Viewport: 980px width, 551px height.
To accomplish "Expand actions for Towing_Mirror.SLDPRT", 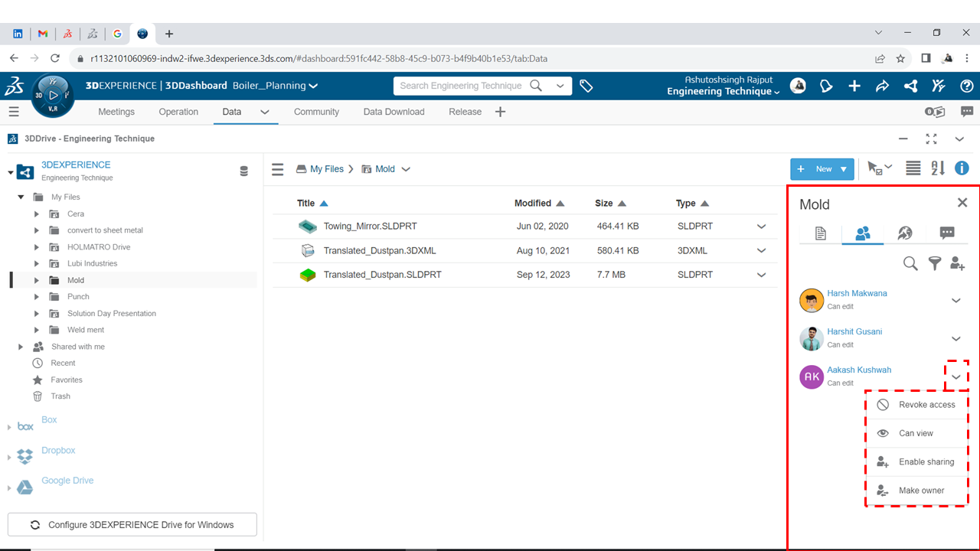I will coord(762,227).
